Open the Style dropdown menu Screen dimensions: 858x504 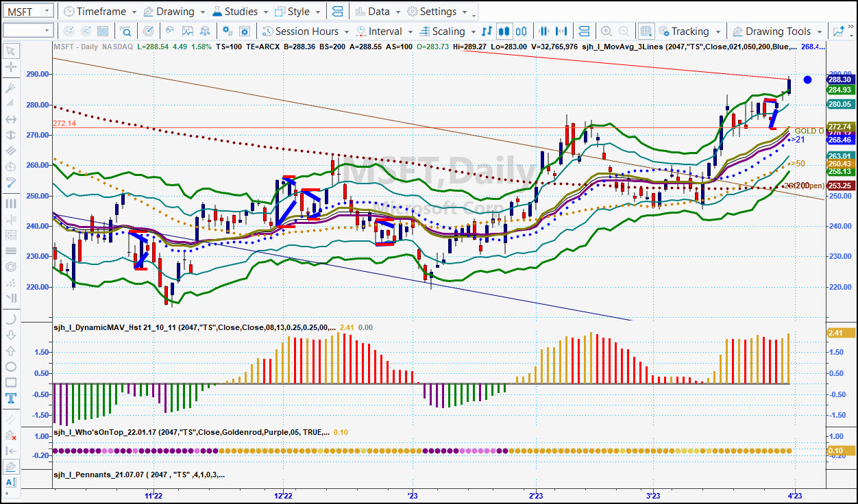298,12
